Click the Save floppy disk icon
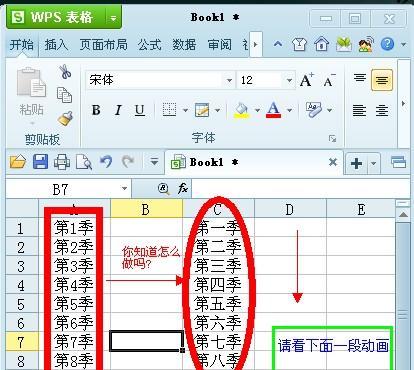414x370 pixels. (x=40, y=162)
